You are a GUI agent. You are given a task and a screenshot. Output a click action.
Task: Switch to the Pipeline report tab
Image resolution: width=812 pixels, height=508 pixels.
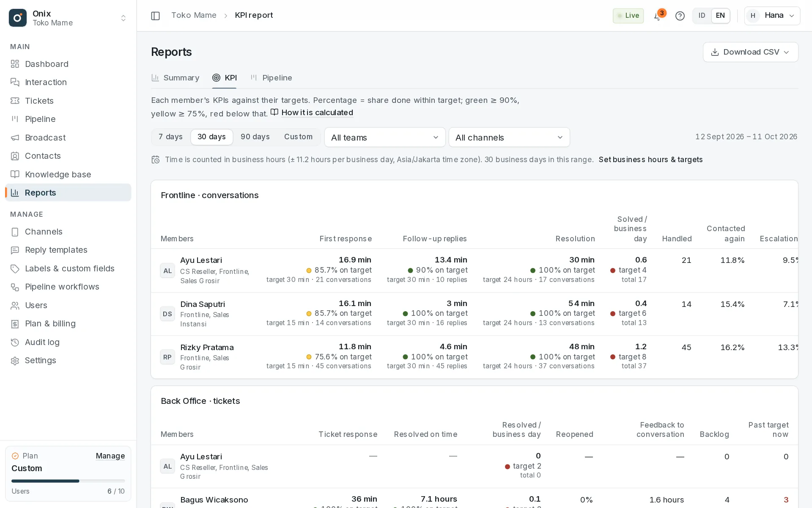[x=271, y=78]
